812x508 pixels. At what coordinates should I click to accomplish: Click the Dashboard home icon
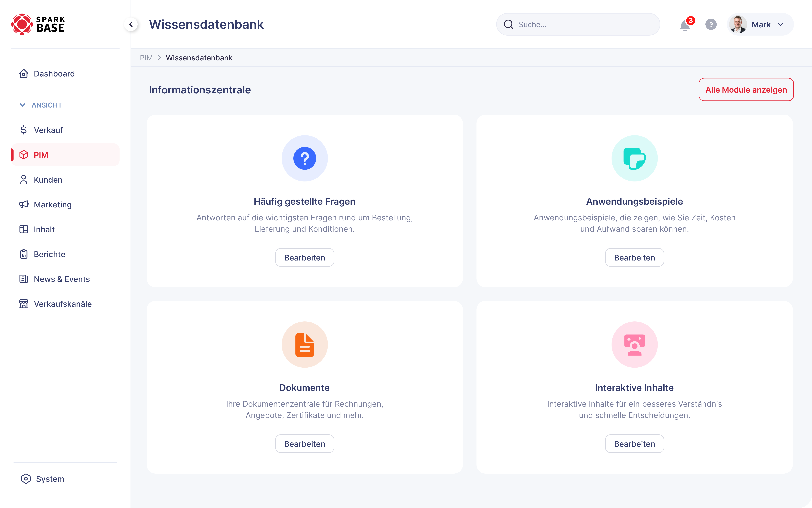tap(24, 74)
